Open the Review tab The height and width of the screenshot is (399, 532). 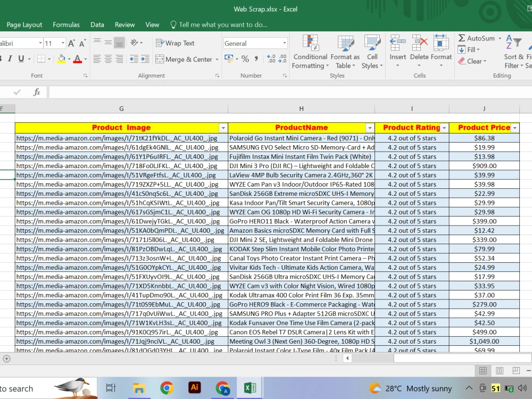124,24
